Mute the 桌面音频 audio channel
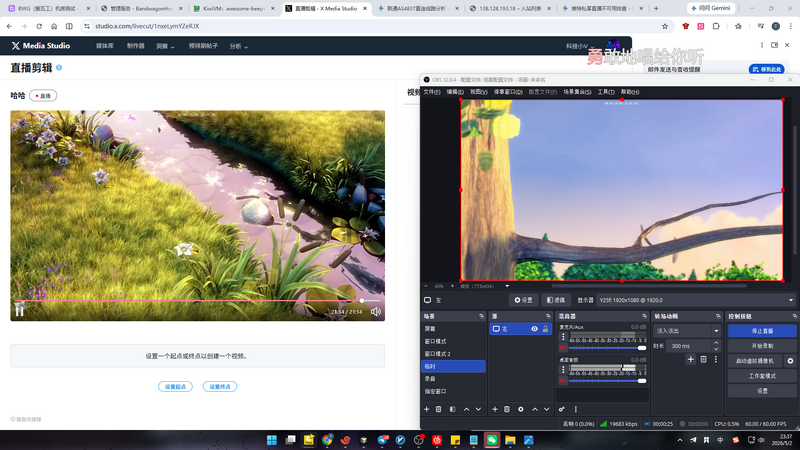800x450 pixels. tap(563, 381)
